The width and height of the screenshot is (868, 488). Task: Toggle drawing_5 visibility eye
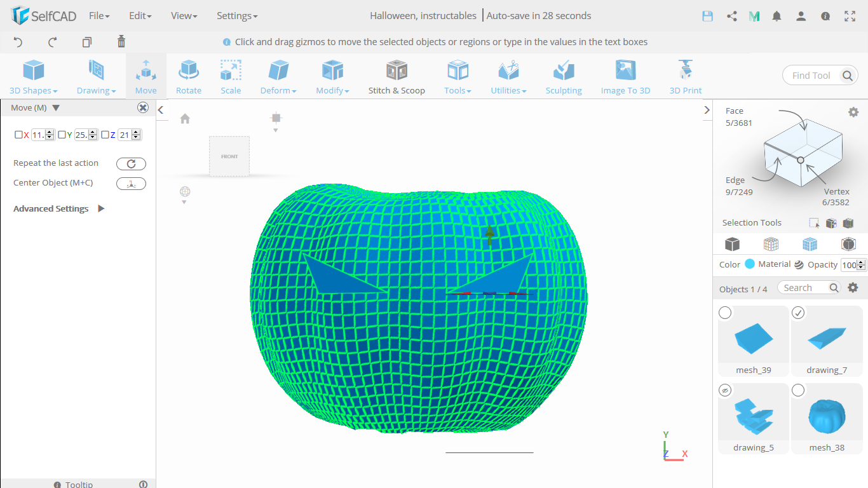[725, 390]
